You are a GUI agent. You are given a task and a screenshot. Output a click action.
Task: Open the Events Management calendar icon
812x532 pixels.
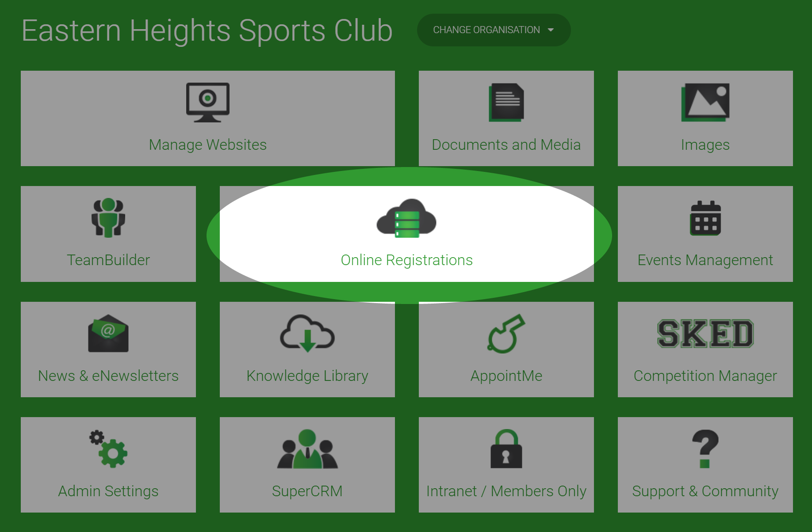tap(705, 218)
